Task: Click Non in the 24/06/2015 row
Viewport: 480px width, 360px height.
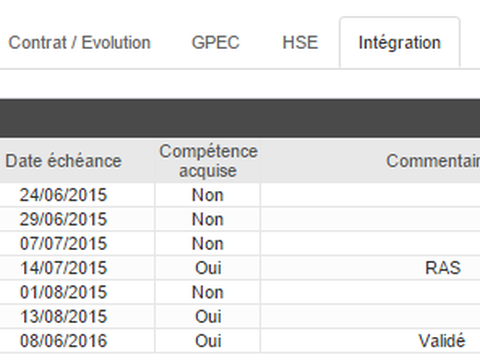Action: click(208, 195)
